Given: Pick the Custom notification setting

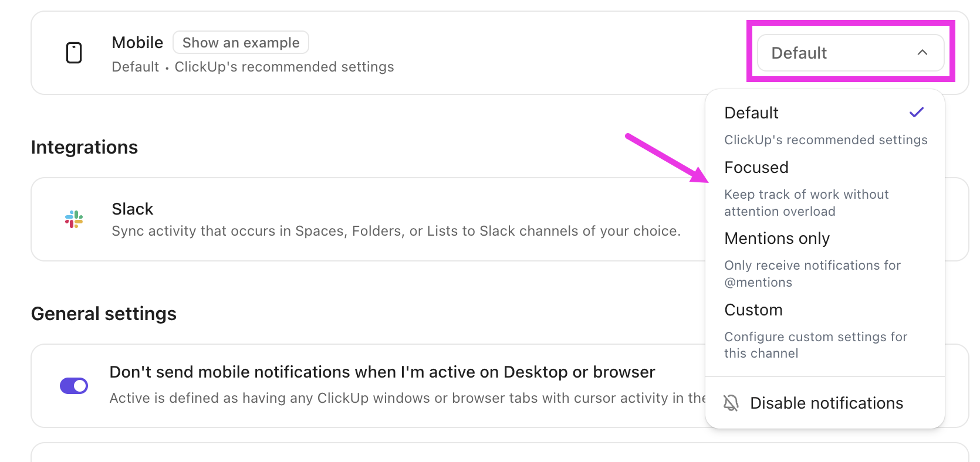Looking at the screenshot, I should tap(753, 310).
